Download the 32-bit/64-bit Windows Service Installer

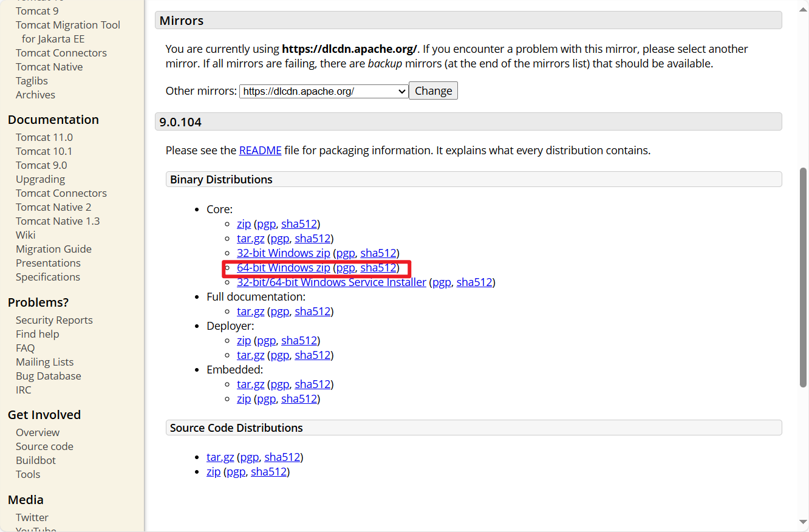point(332,282)
